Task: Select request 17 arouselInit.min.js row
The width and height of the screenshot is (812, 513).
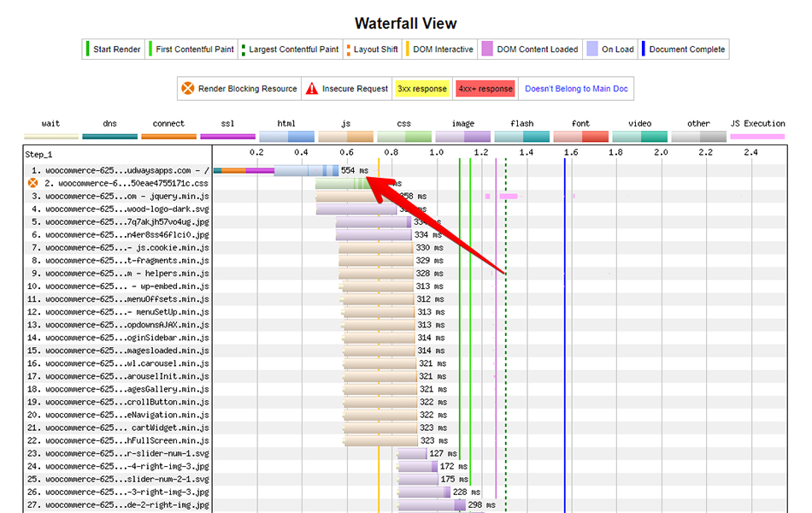Action: coord(127,376)
